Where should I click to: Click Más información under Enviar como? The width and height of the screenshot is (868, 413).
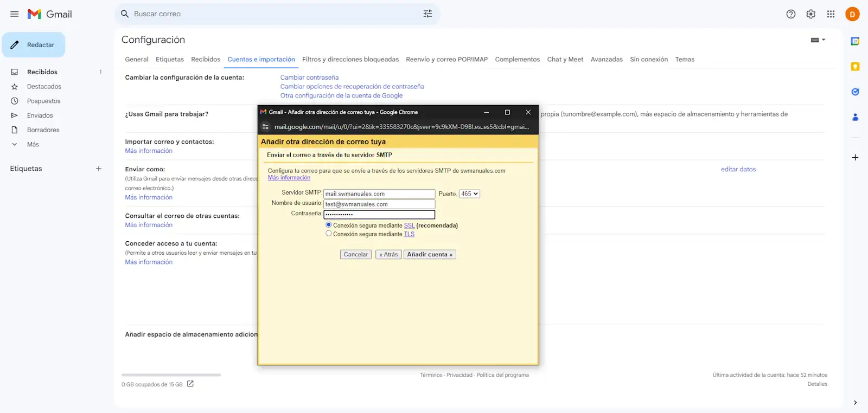coord(149,198)
